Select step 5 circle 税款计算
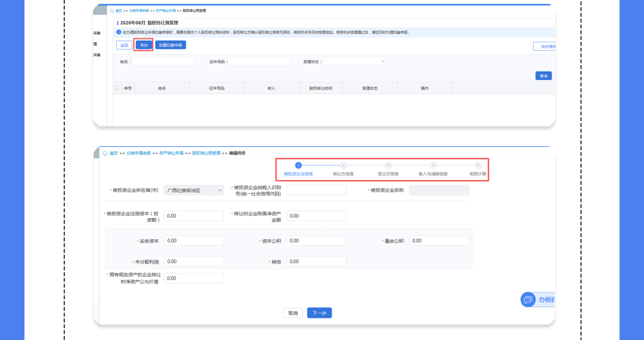Viewport: 644px width, 340px height. click(478, 165)
